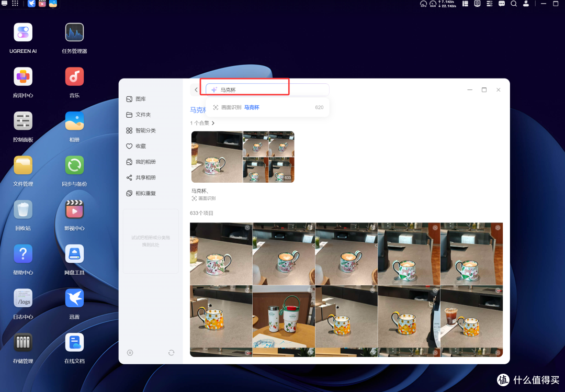This screenshot has width=565, height=392.
Task: Open 存储管理 desktop icon
Action: tap(23, 343)
